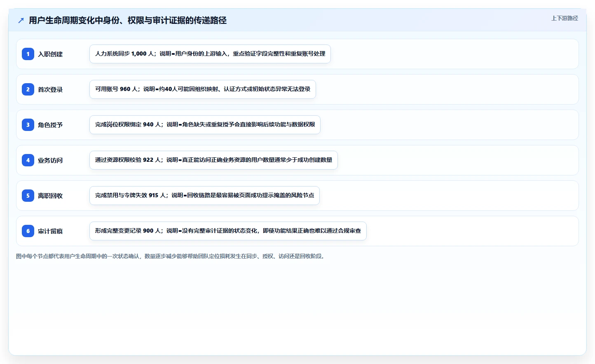Select step number badge 5
This screenshot has height=364, width=595.
click(x=28, y=196)
